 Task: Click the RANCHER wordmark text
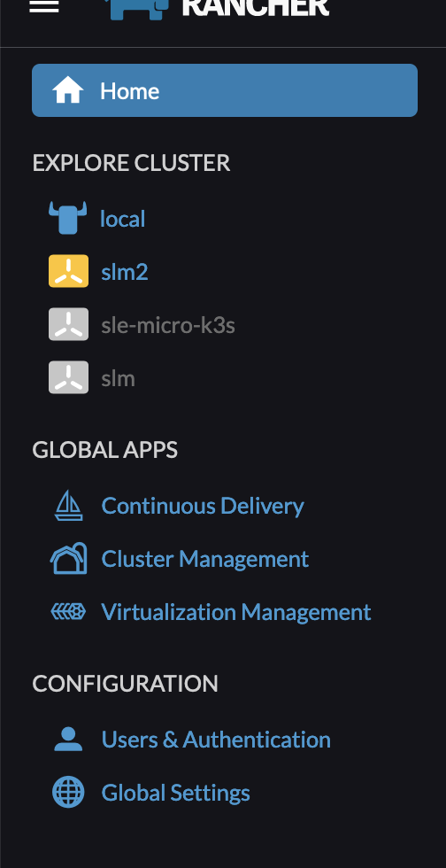256,7
